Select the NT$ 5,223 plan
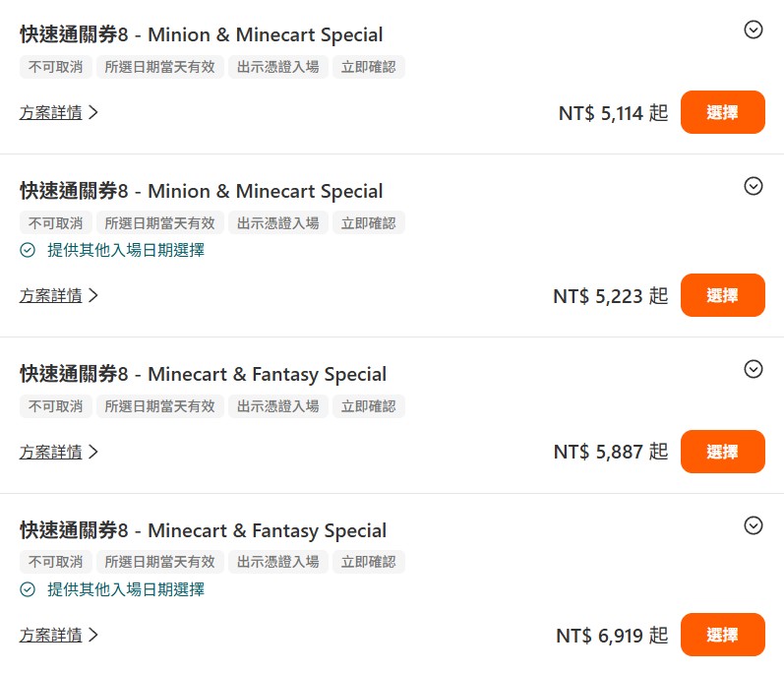This screenshot has height=673, width=784. click(722, 295)
